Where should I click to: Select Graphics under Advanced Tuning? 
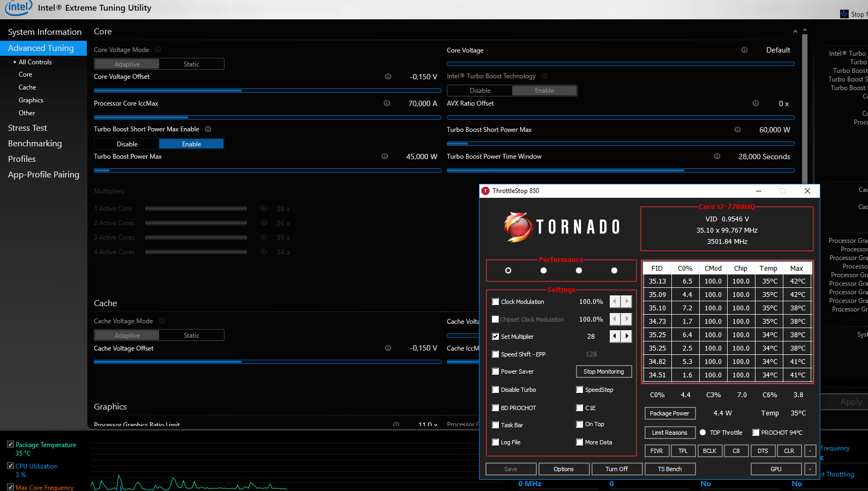tap(31, 100)
